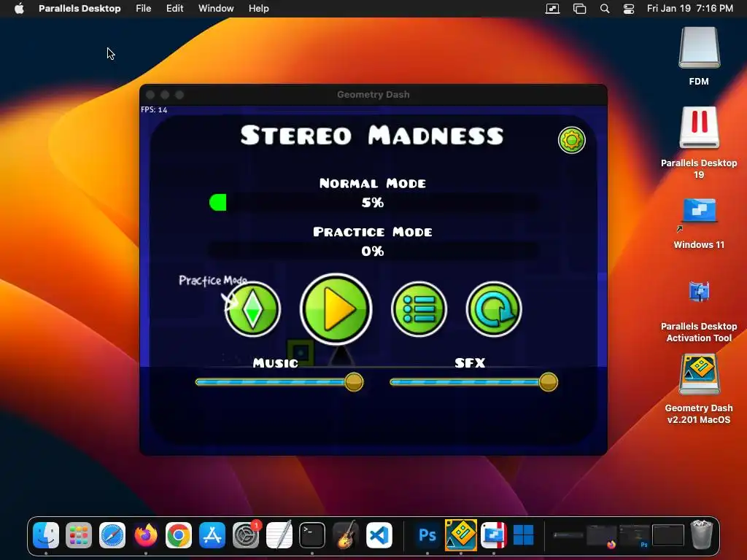
Task: Click the Music volume slider knob
Action: pos(354,382)
